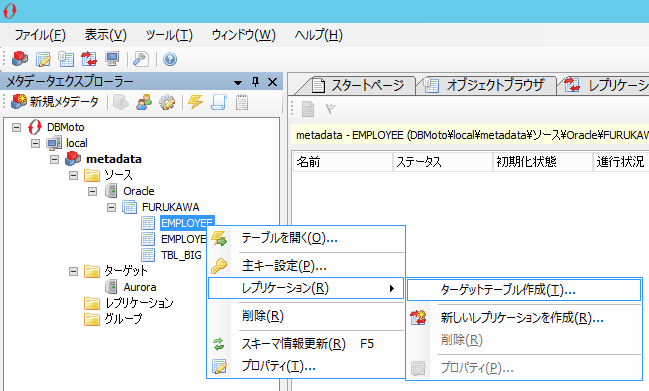Click the object browser toolbar icon
This screenshot has height=391, width=649.
click(66, 59)
